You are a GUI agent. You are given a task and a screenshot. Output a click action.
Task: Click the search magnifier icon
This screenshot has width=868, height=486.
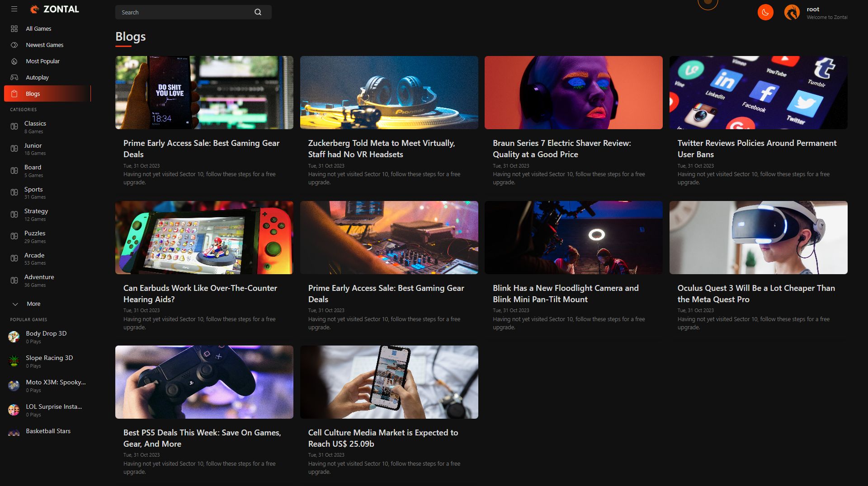(x=258, y=12)
